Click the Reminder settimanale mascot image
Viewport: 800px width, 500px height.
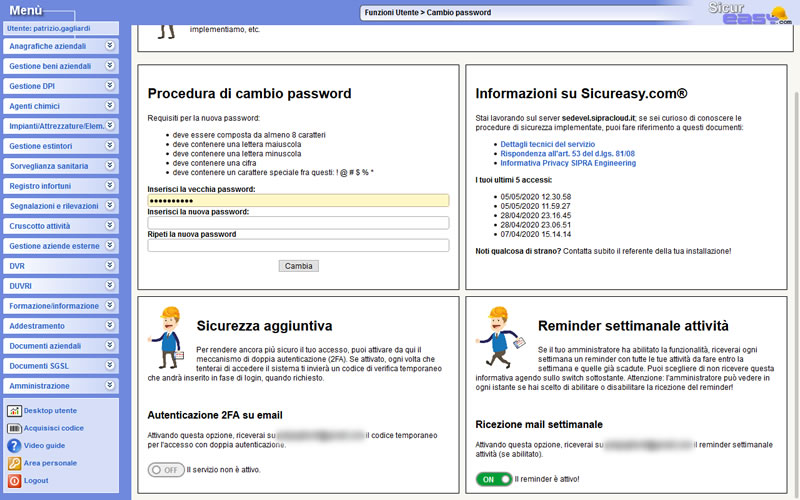[x=500, y=338]
